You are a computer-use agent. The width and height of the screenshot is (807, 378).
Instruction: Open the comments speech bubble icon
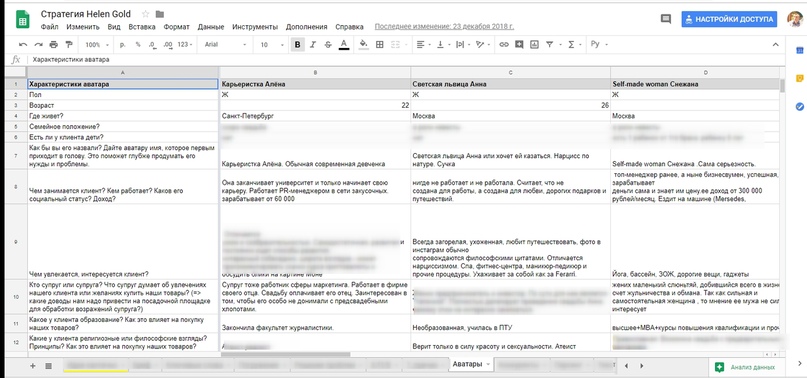[665, 19]
